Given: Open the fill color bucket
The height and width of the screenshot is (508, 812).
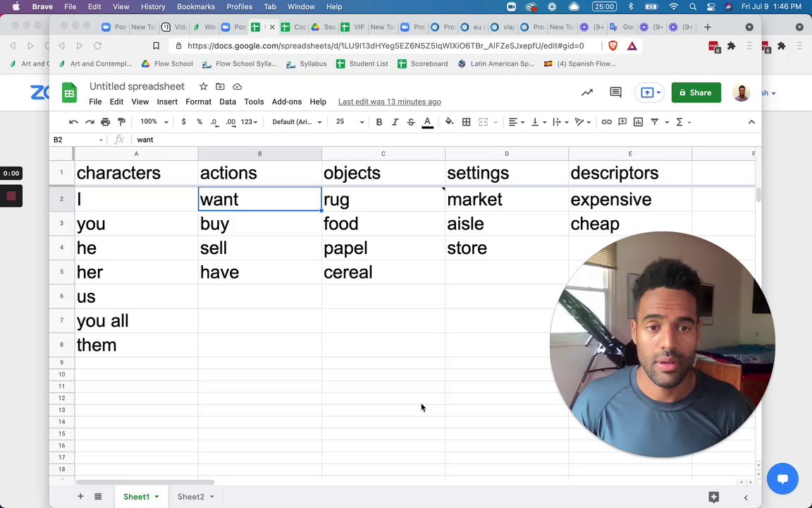Looking at the screenshot, I should pos(450,122).
